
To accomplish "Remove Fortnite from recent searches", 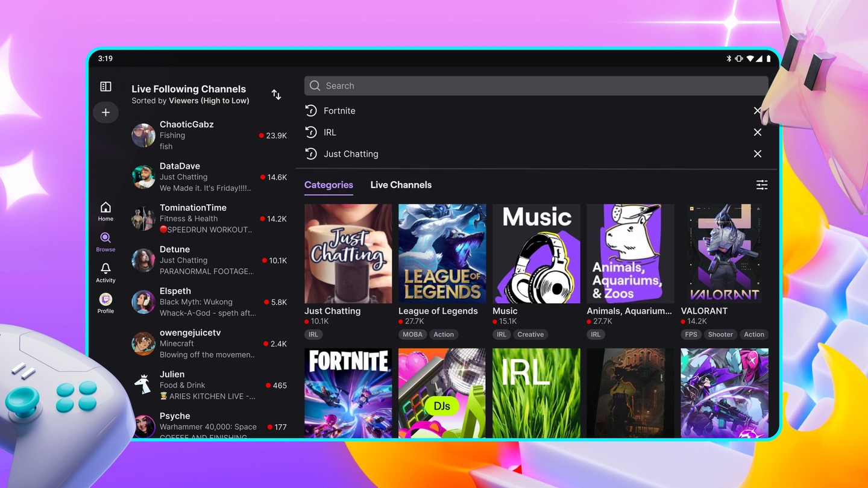I will pyautogui.click(x=758, y=111).
